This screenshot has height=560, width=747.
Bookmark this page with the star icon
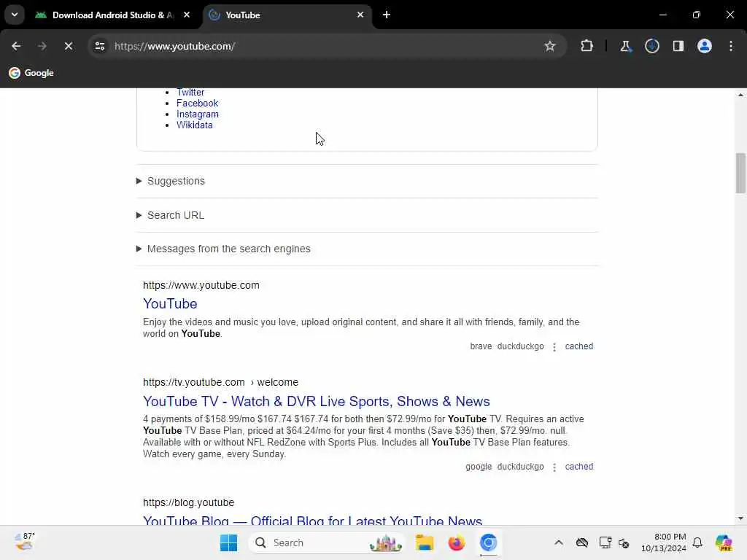(550, 46)
